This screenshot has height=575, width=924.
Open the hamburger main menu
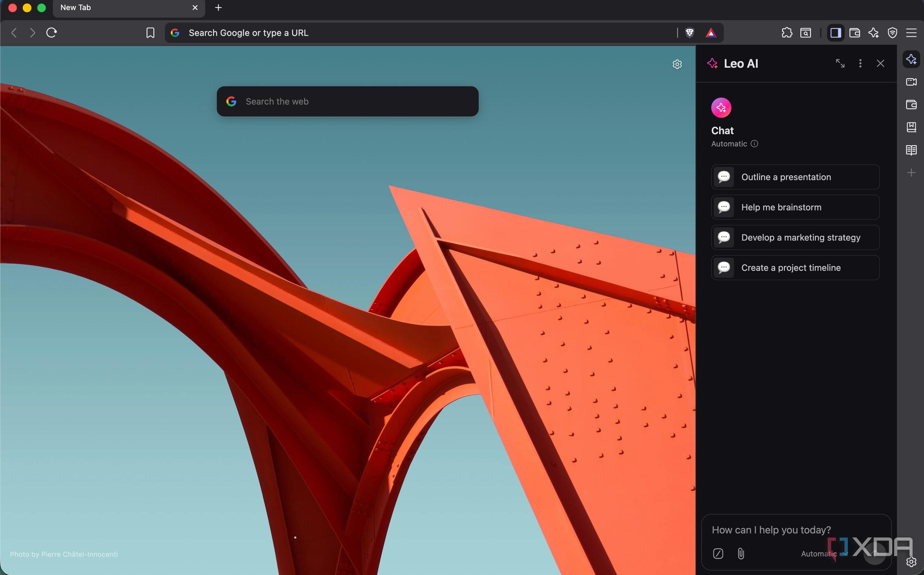[x=911, y=33]
